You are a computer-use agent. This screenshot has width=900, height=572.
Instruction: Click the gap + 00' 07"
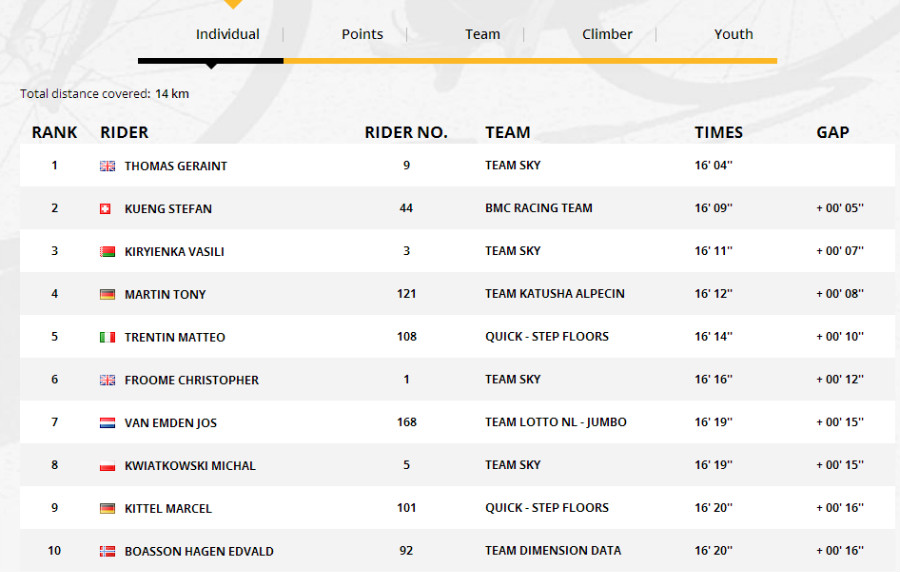click(840, 251)
